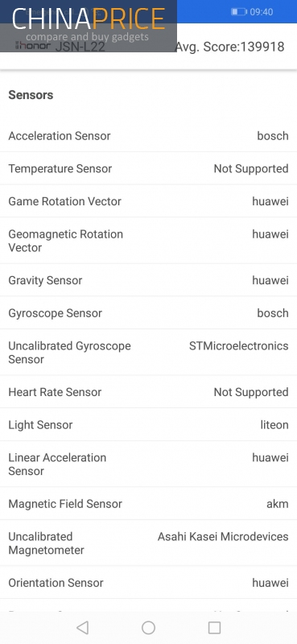This screenshot has width=297, height=644.
Task: Tap the Heart Rate Sensor row
Action: [x=148, y=392]
